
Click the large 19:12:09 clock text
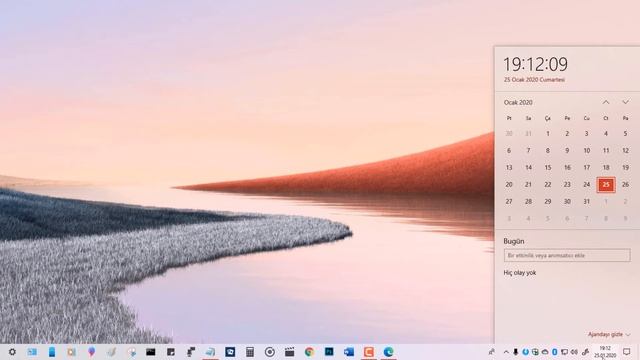pos(536,64)
